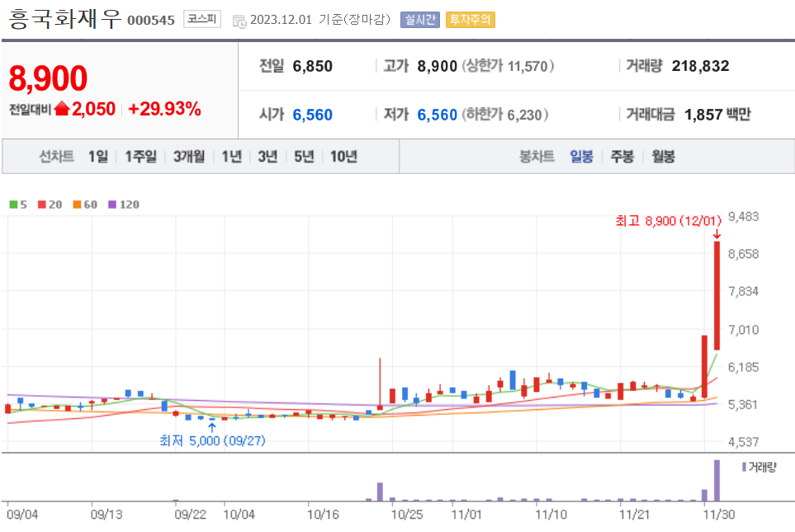
Task: Select the 1주일 line chart period
Action: point(140,157)
